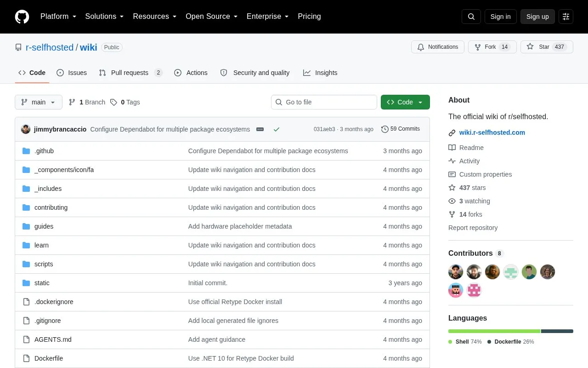Switch to the Actions tab
The width and height of the screenshot is (588, 368).
tap(191, 73)
